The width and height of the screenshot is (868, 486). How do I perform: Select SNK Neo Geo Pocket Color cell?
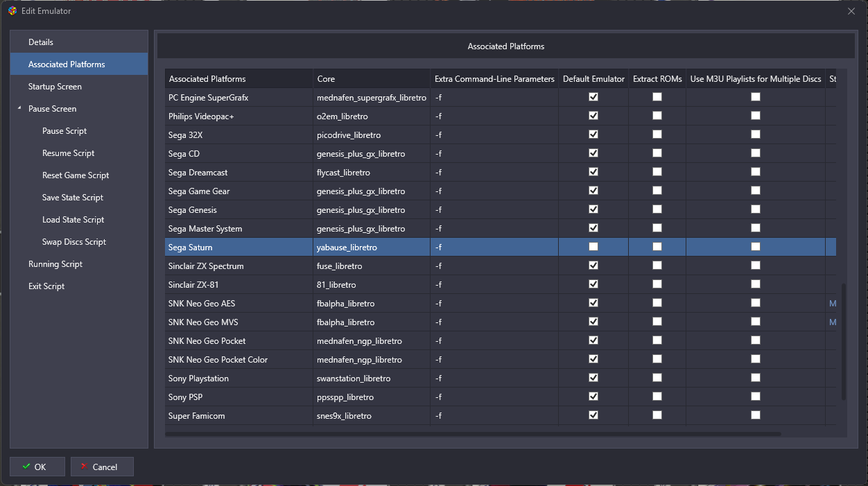click(238, 359)
